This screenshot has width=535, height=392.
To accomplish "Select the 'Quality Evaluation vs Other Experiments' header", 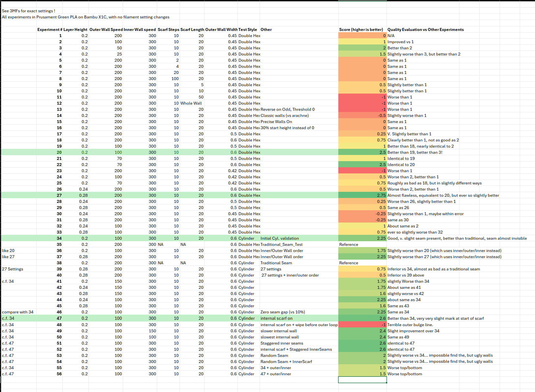I will (x=426, y=29).
